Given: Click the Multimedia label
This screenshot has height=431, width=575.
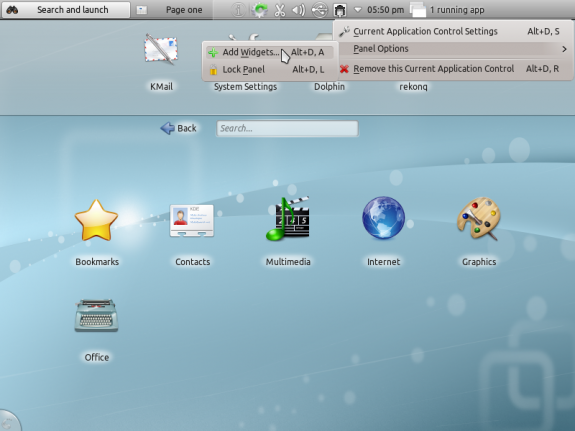Looking at the screenshot, I should (288, 262).
